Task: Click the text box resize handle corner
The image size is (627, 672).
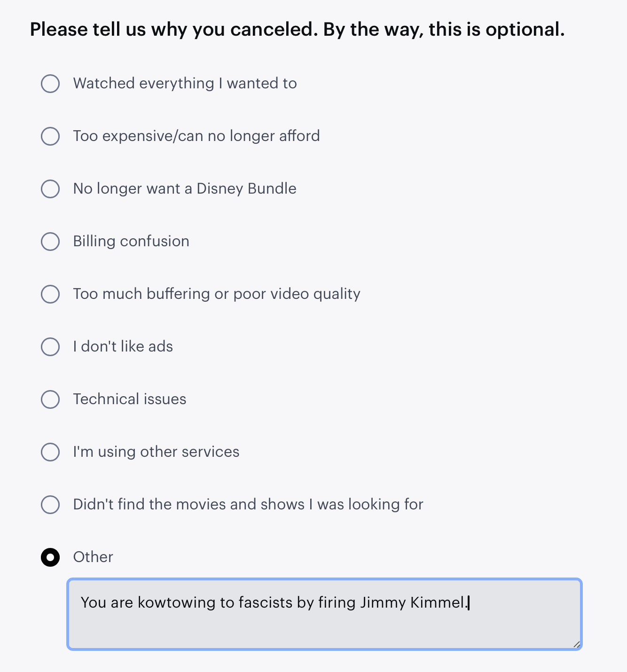Action: point(577,644)
